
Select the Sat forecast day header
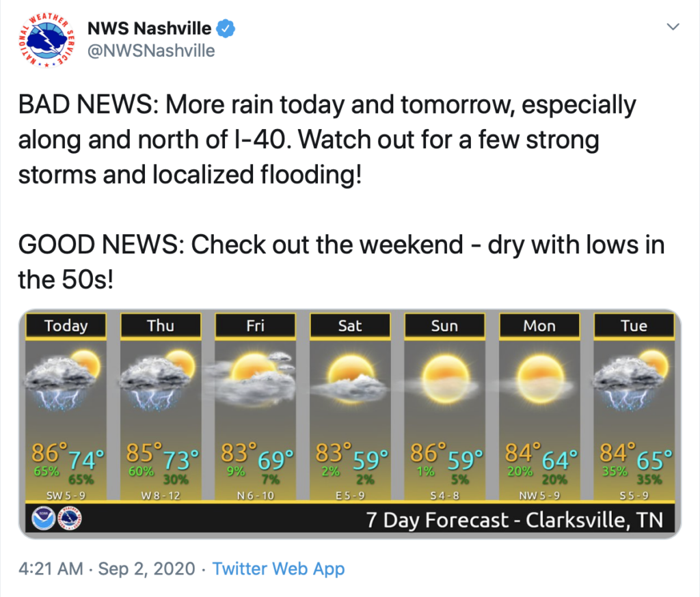[350, 326]
